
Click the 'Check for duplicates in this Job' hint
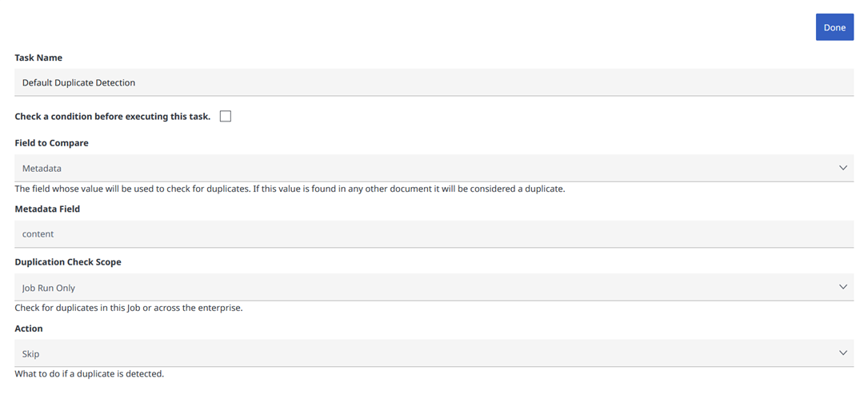click(x=129, y=308)
